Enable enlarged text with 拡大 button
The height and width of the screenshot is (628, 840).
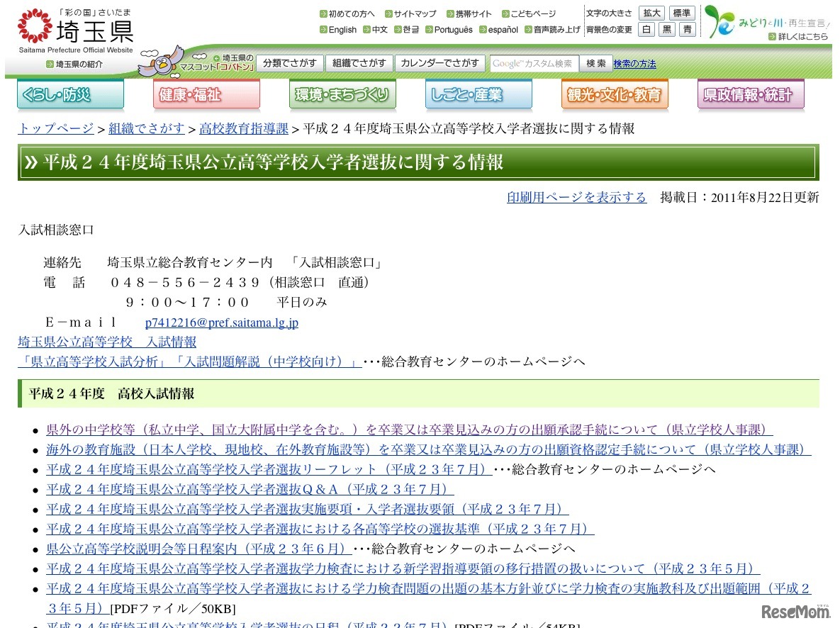(x=651, y=13)
